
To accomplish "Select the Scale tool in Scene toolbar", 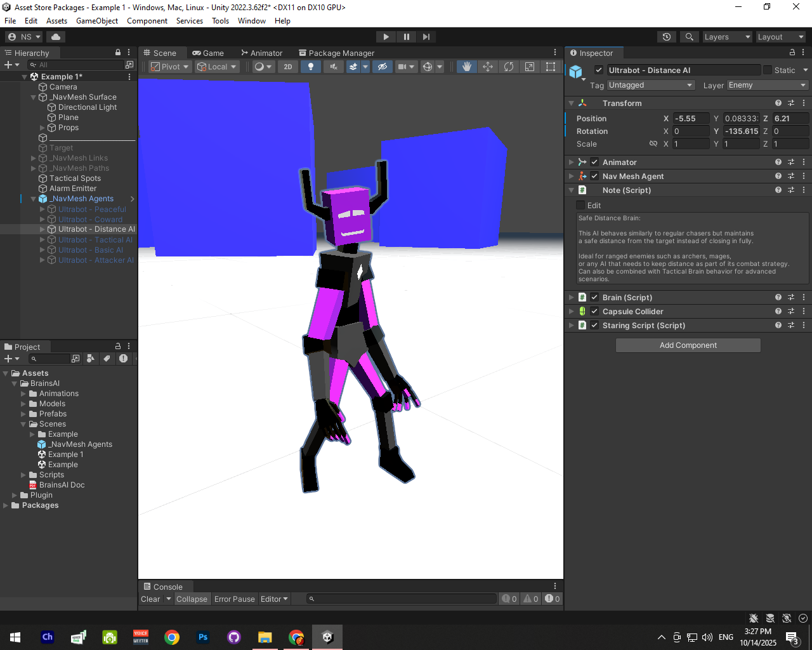I will tap(530, 67).
